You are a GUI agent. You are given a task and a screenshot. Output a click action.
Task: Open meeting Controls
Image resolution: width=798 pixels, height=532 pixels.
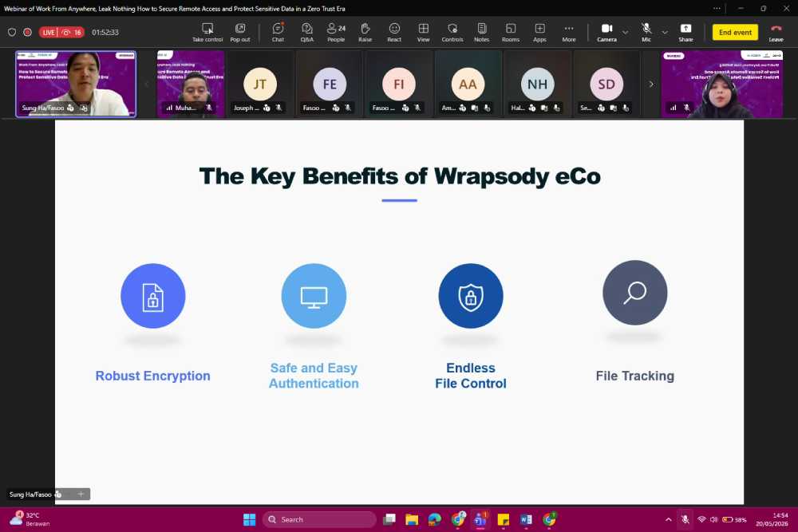pos(452,33)
